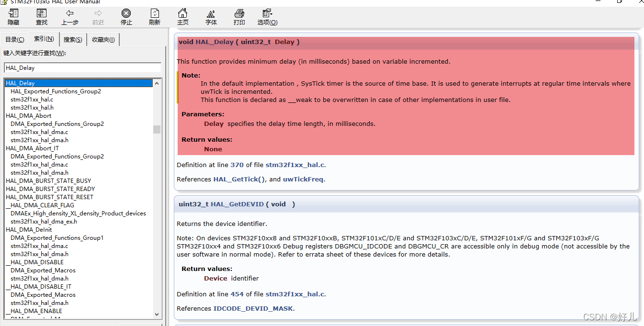Select HAL_DMA_BURST_STATE_RESET index entry
This screenshot has height=326, width=644.
(49, 197)
